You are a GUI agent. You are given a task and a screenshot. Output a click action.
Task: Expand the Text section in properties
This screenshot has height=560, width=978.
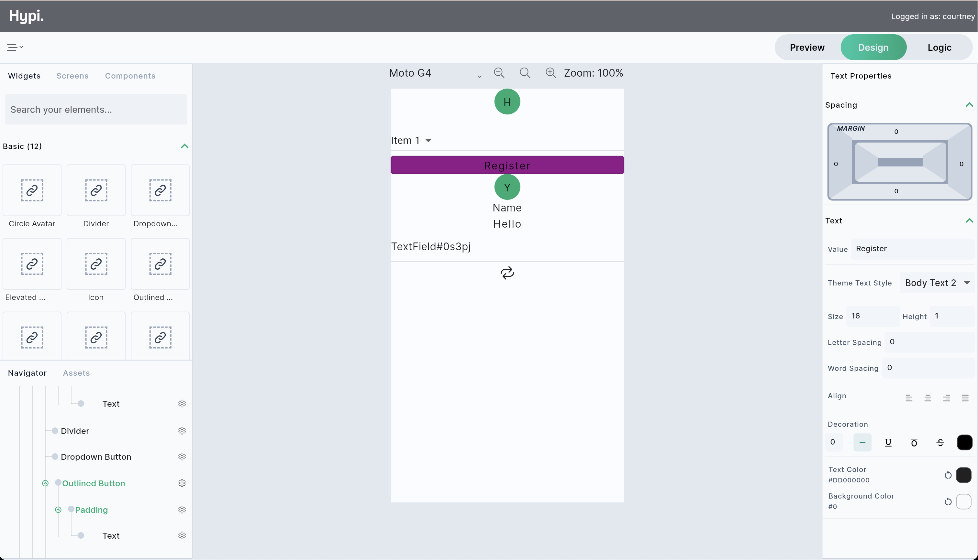click(969, 220)
